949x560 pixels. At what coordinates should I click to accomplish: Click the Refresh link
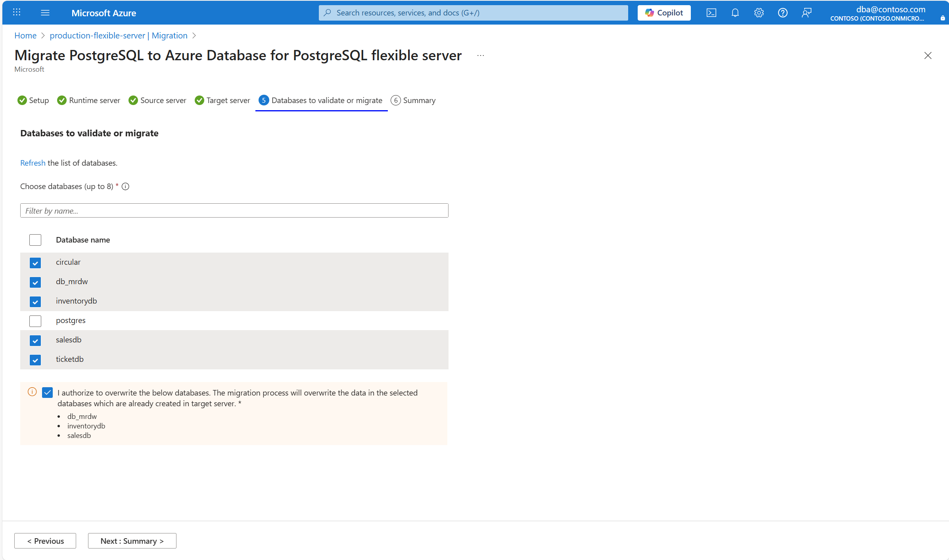(33, 163)
